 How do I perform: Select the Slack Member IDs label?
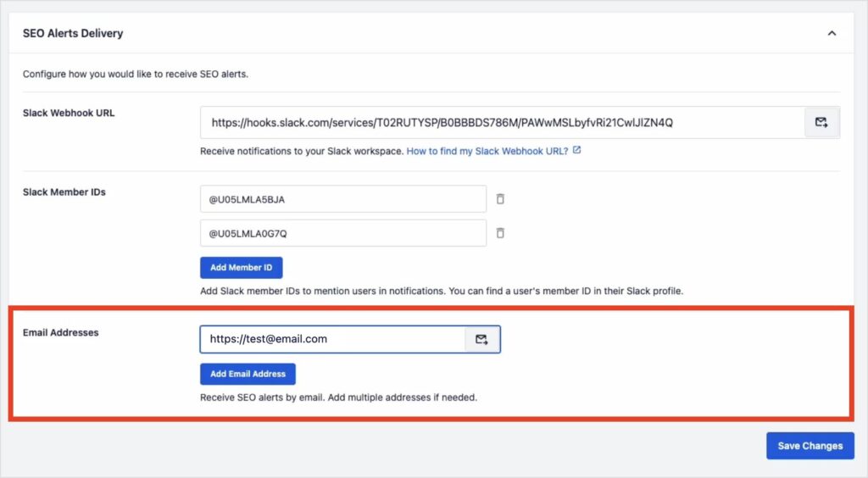tap(64, 192)
